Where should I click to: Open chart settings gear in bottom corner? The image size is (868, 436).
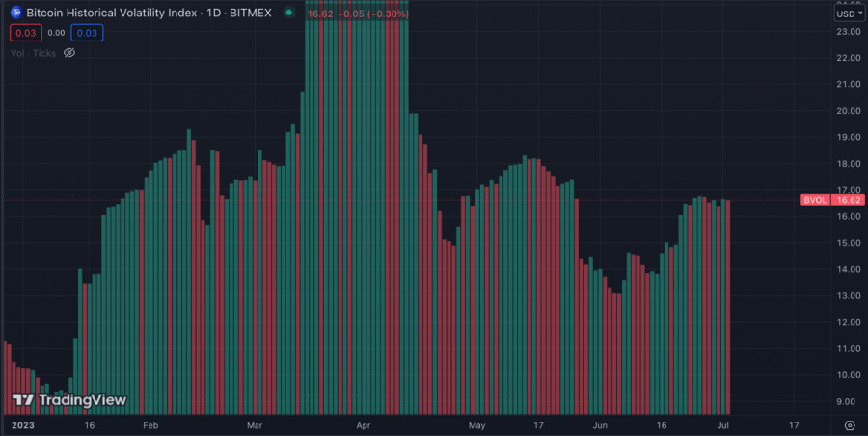pyautogui.click(x=849, y=424)
